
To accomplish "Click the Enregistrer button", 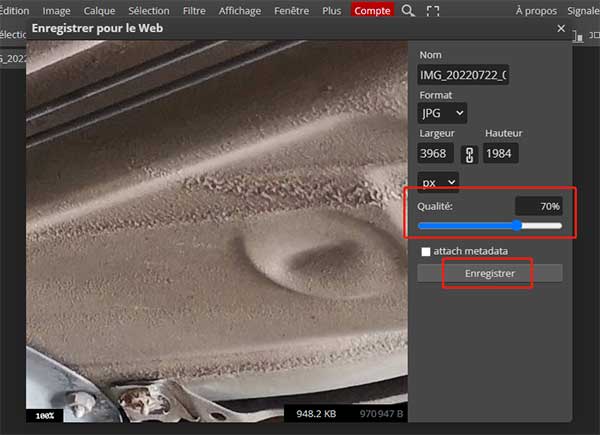I will click(x=490, y=273).
